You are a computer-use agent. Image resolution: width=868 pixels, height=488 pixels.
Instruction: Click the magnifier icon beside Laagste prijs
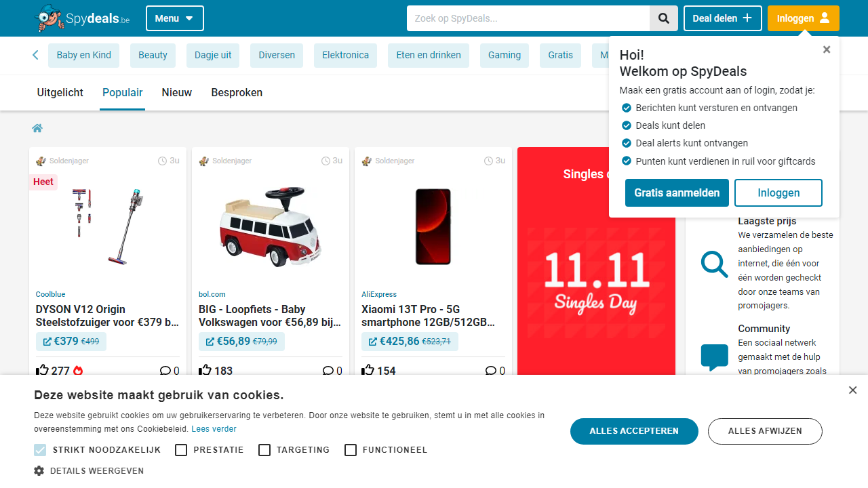pos(714,264)
